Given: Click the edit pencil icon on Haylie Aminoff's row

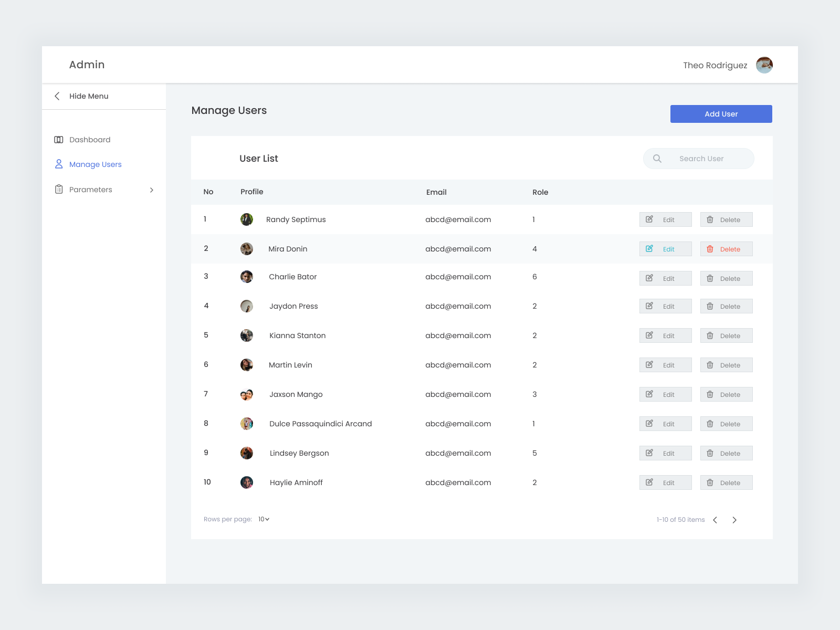Looking at the screenshot, I should pos(649,482).
